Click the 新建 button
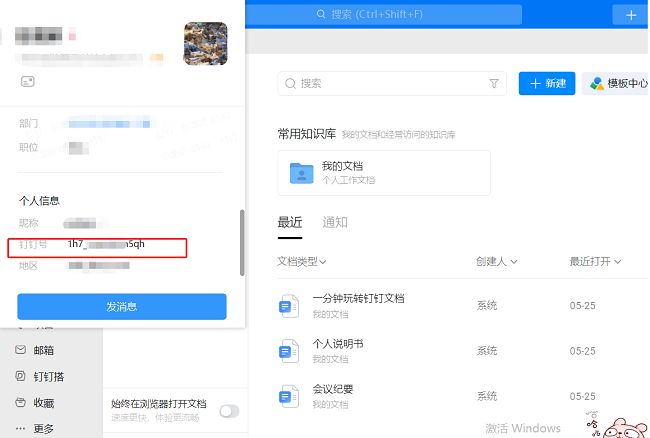 (x=544, y=84)
